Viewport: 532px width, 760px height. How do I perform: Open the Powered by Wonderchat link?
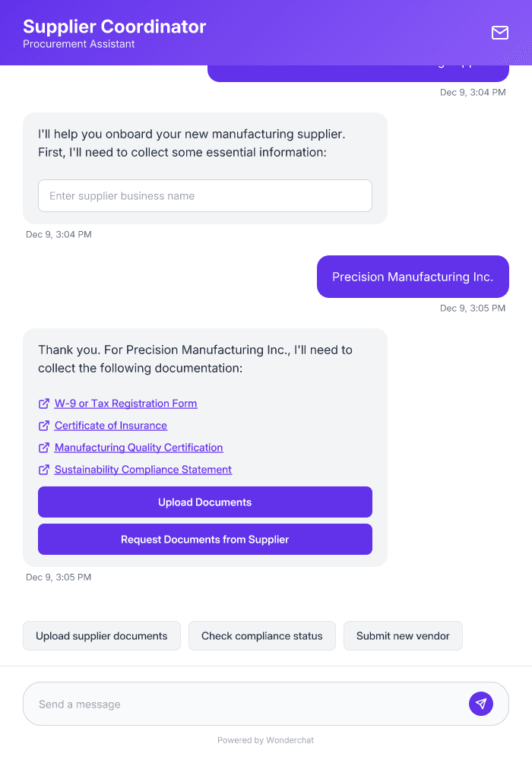click(265, 739)
